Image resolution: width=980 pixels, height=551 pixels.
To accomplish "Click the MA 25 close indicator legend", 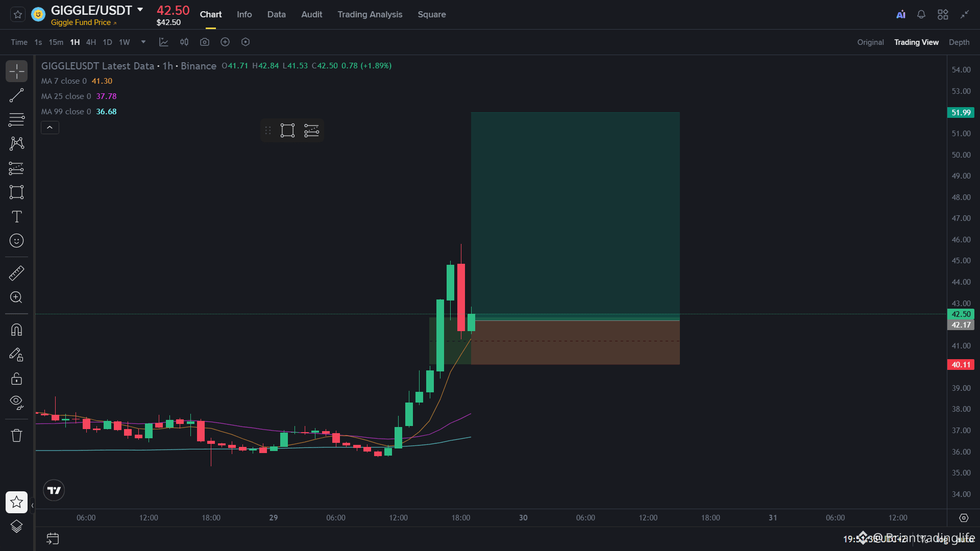I will coord(79,96).
